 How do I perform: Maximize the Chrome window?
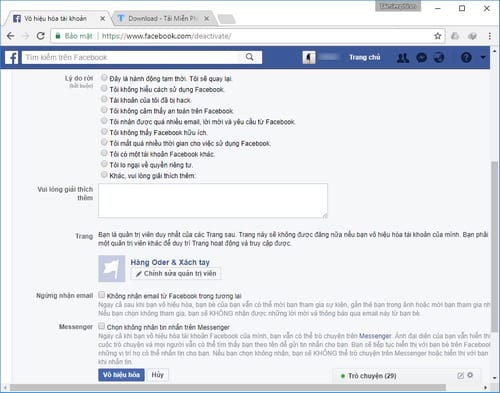[462, 8]
